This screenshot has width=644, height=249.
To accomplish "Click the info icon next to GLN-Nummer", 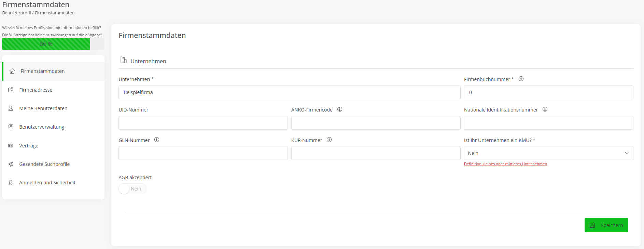I will tap(157, 140).
